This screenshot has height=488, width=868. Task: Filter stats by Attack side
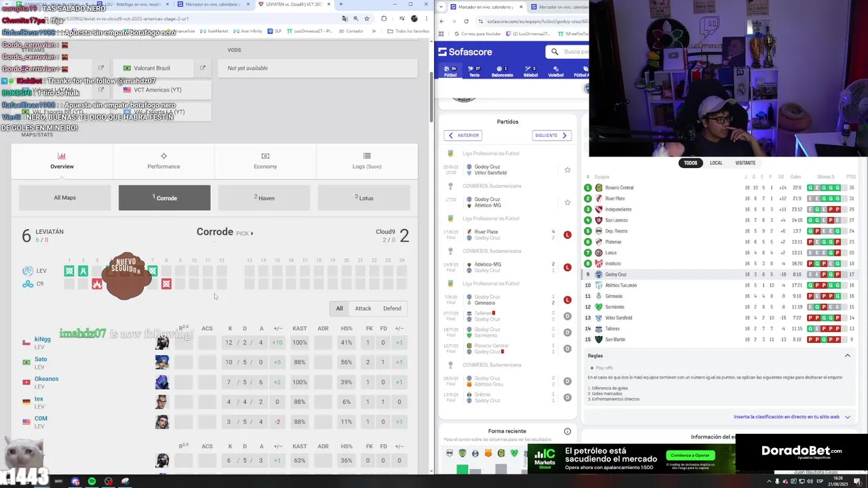click(x=363, y=308)
